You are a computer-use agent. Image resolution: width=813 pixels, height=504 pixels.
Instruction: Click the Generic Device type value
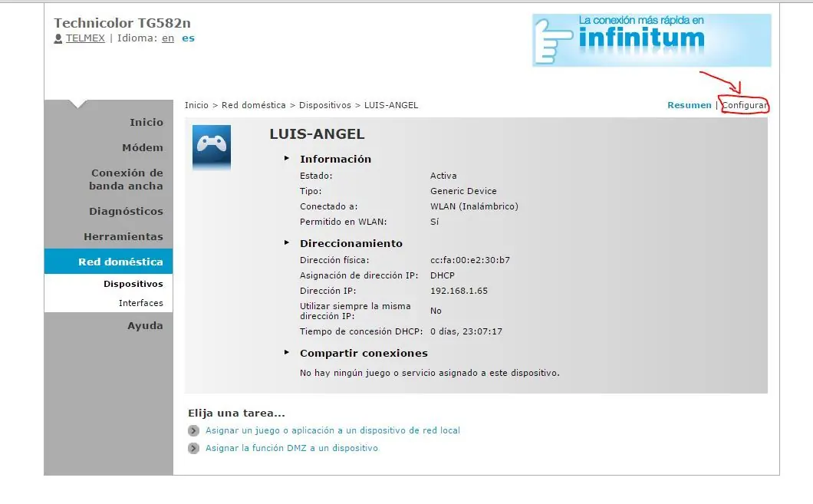(463, 191)
